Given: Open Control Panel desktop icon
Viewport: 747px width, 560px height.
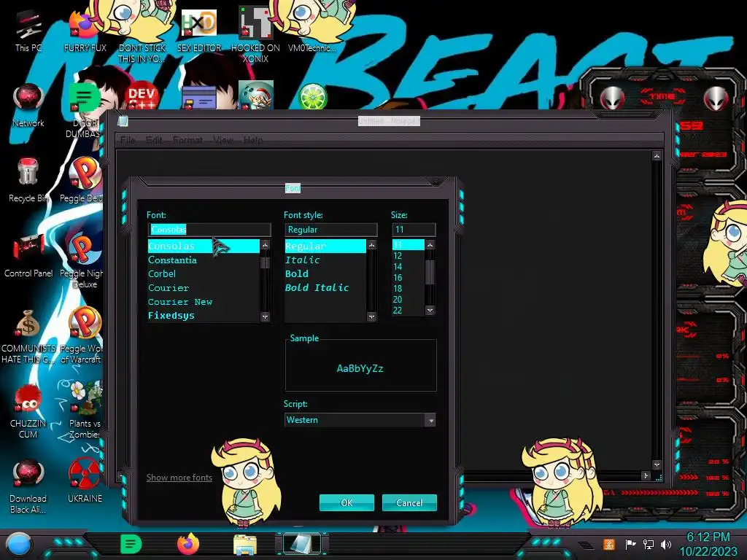Looking at the screenshot, I should pos(28,256).
